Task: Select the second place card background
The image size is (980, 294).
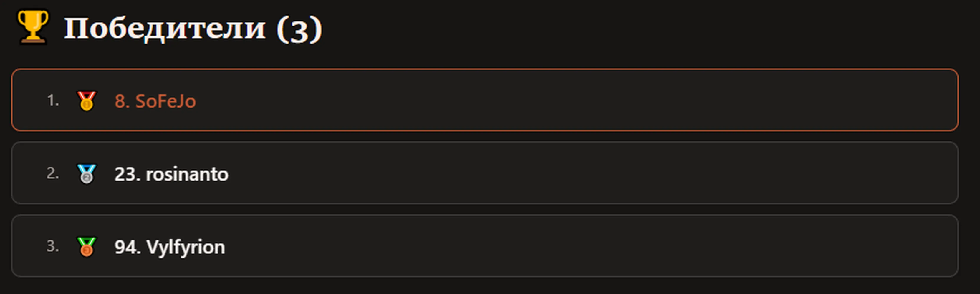Action: (485, 173)
